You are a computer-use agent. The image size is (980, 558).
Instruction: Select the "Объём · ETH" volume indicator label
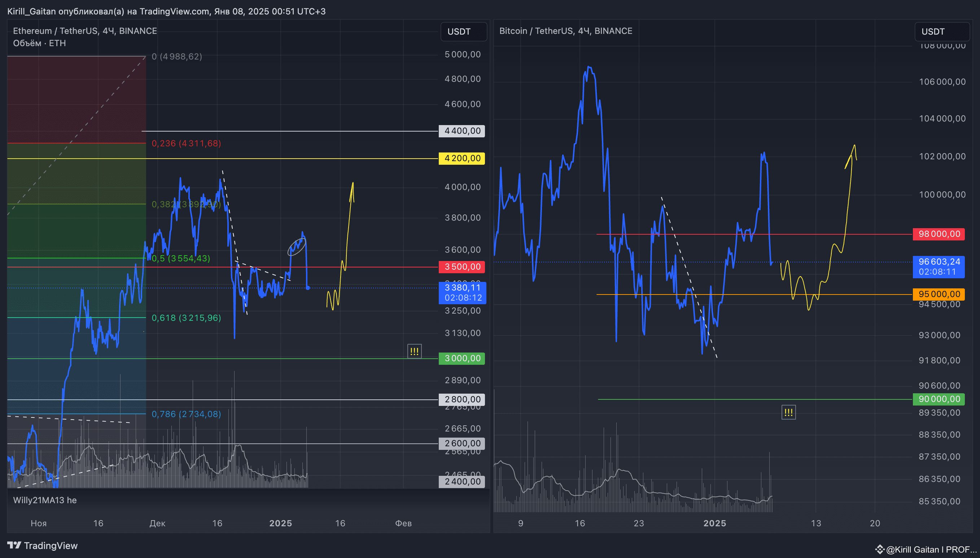tap(39, 43)
